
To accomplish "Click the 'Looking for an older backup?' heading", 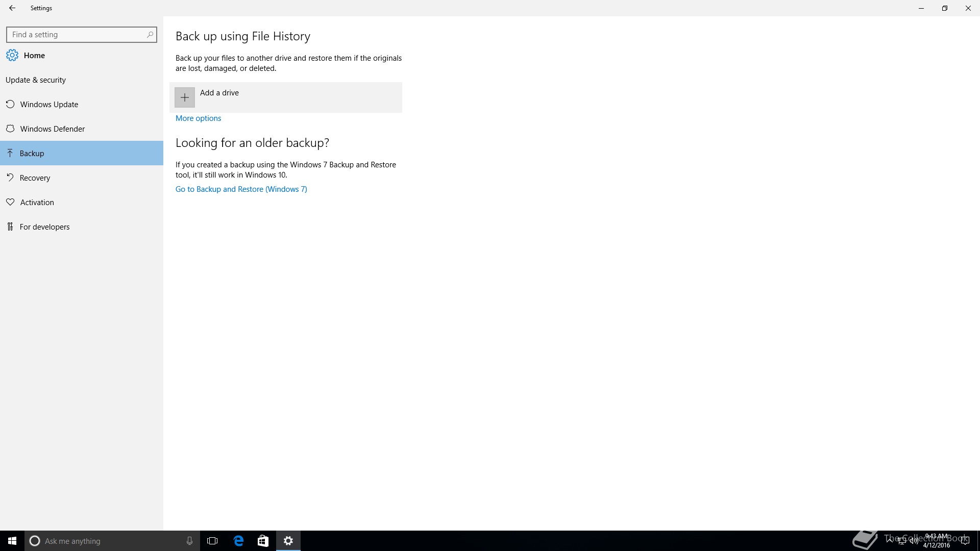I will pos(252,143).
